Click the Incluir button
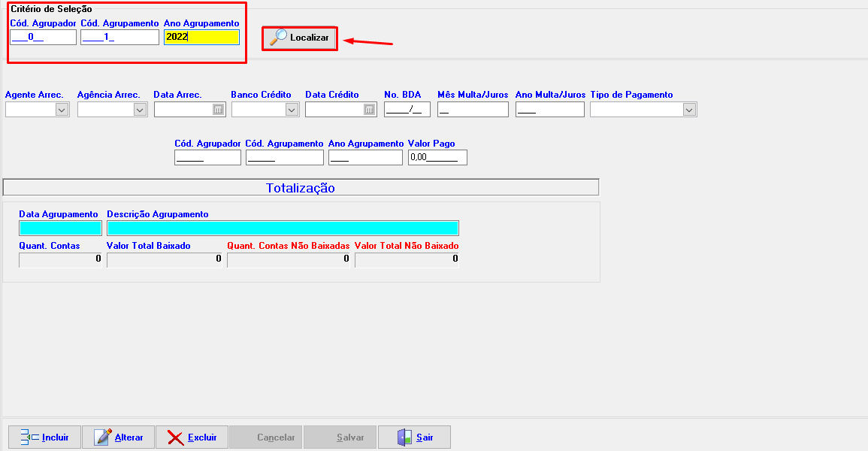868x451 pixels. [44, 437]
